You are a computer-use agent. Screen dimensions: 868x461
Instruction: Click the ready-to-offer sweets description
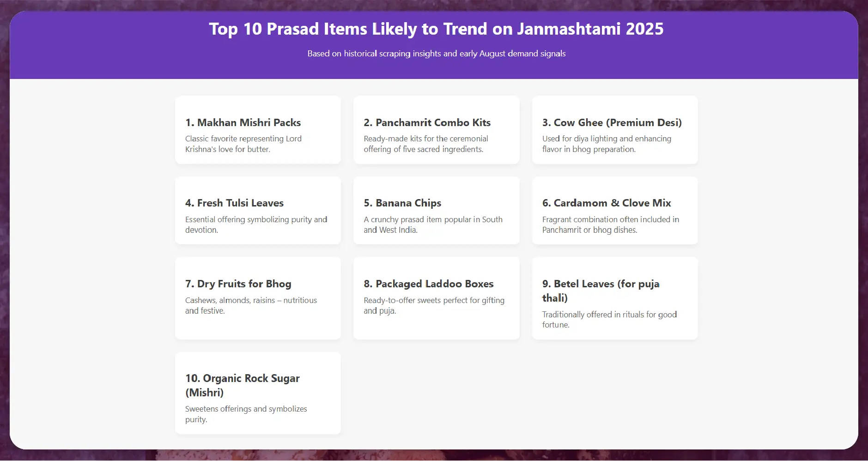tap(434, 305)
